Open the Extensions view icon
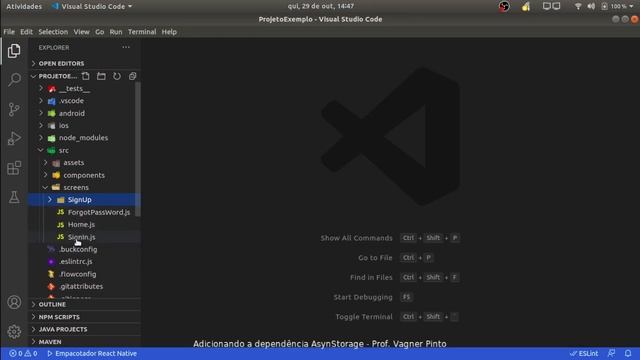640x360 pixels. tap(14, 168)
